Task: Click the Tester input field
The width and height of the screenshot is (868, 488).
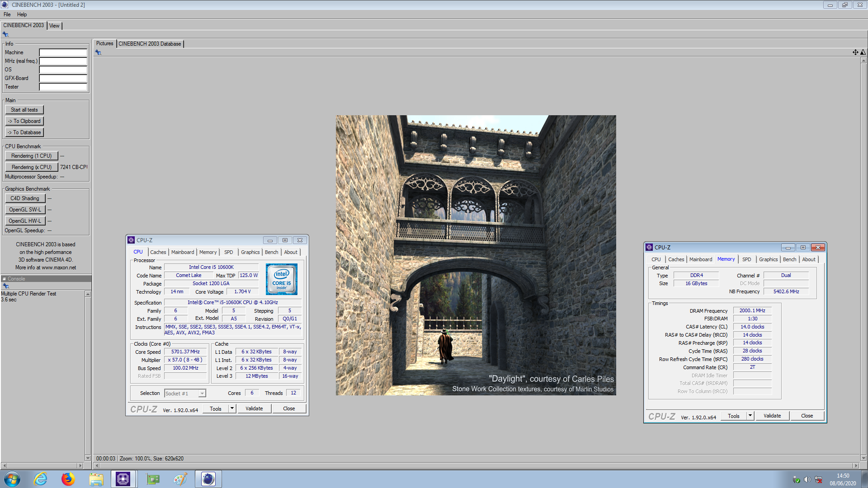Action: [x=63, y=87]
